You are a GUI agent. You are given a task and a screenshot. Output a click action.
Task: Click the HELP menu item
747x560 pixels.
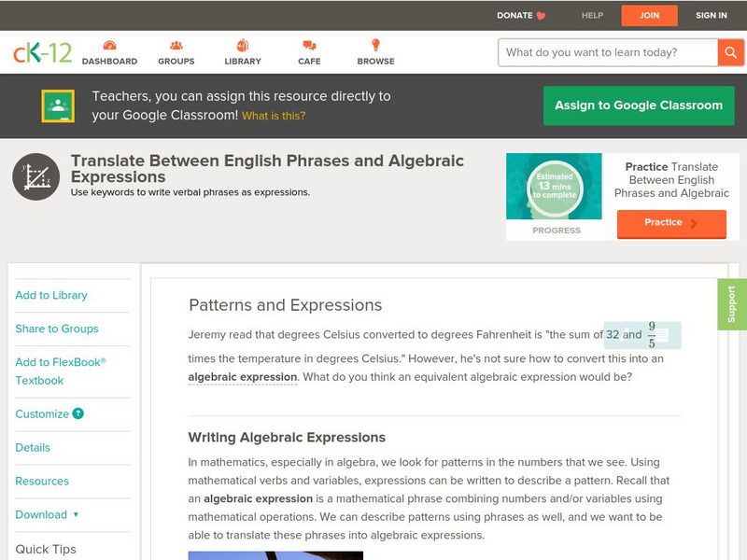click(x=592, y=15)
